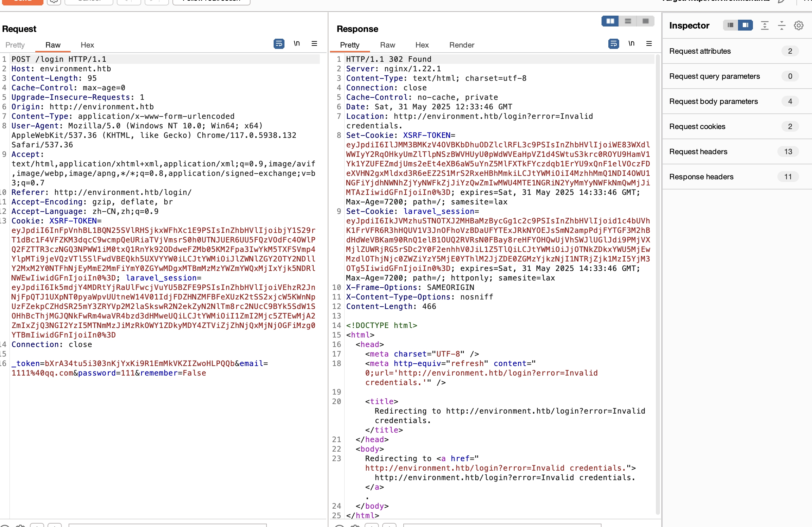The width and height of the screenshot is (812, 527).
Task: Collapse all Inspector sections
Action: coord(781,25)
